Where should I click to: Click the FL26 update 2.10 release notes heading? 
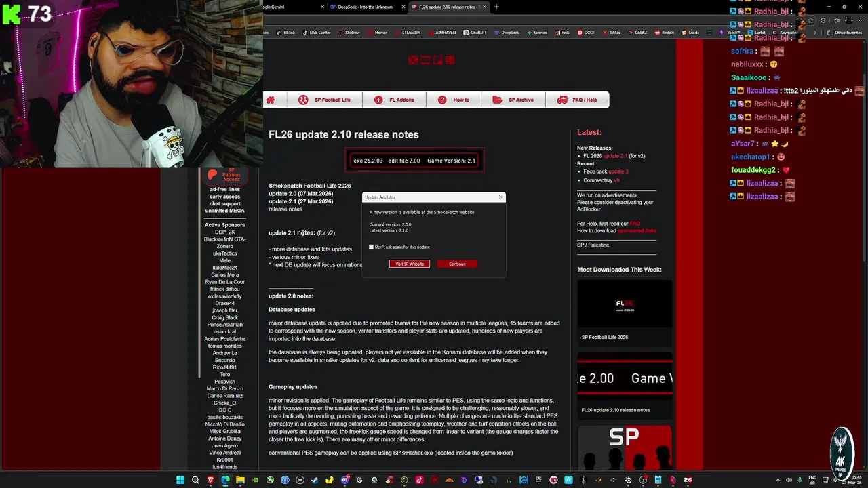[x=344, y=134]
